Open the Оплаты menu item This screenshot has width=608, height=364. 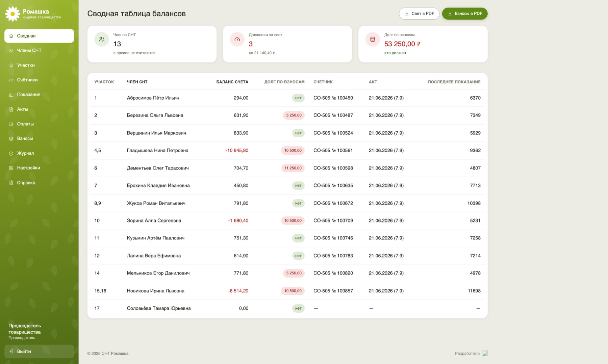click(39, 124)
